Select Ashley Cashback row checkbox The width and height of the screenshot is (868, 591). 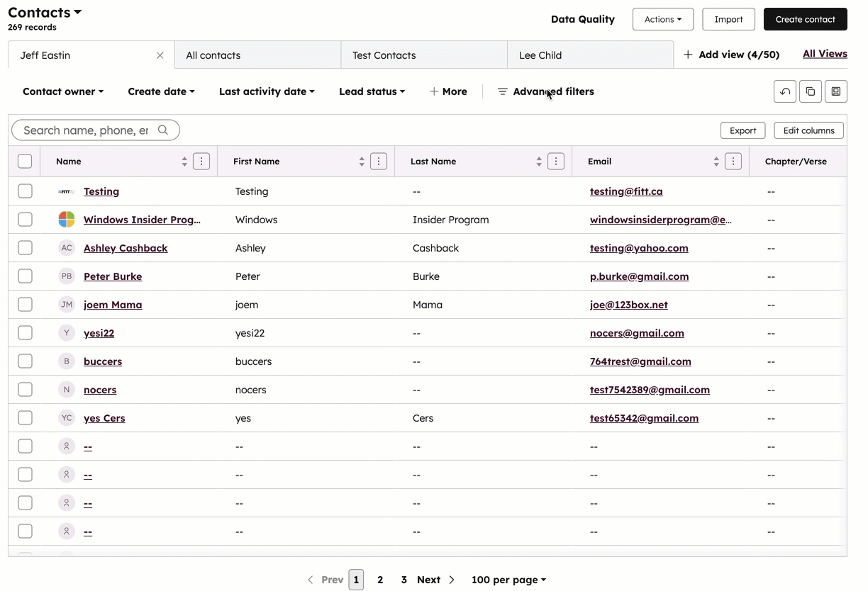pos(25,248)
